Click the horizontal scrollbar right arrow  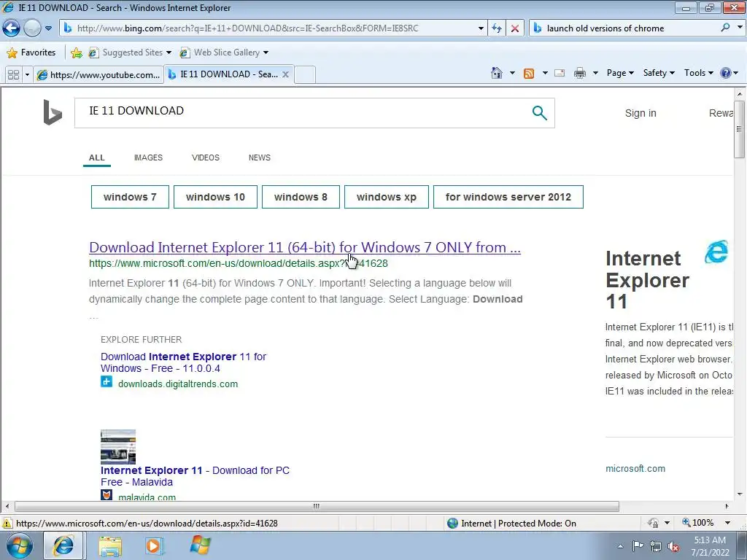tap(727, 506)
